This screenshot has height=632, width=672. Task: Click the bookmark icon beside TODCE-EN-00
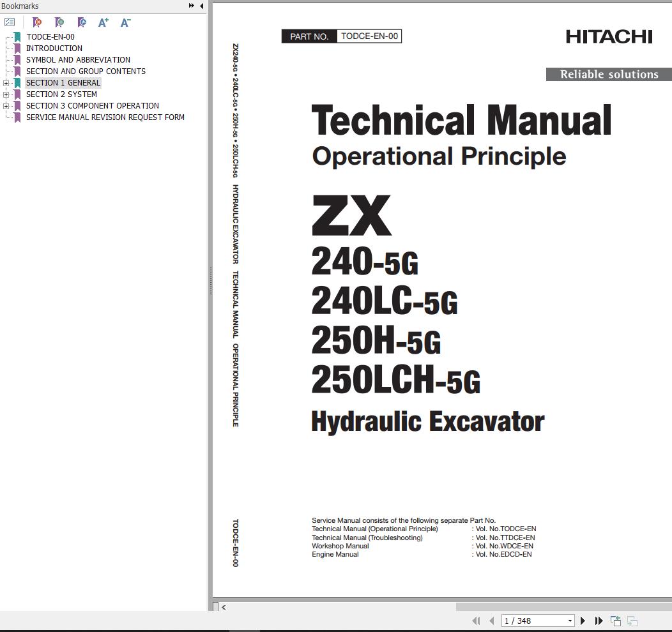pyautogui.click(x=17, y=37)
